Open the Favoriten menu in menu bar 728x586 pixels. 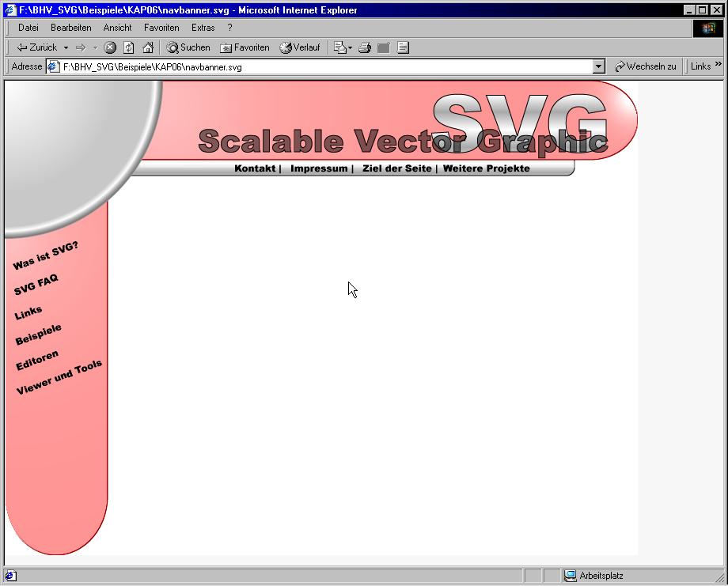point(161,28)
